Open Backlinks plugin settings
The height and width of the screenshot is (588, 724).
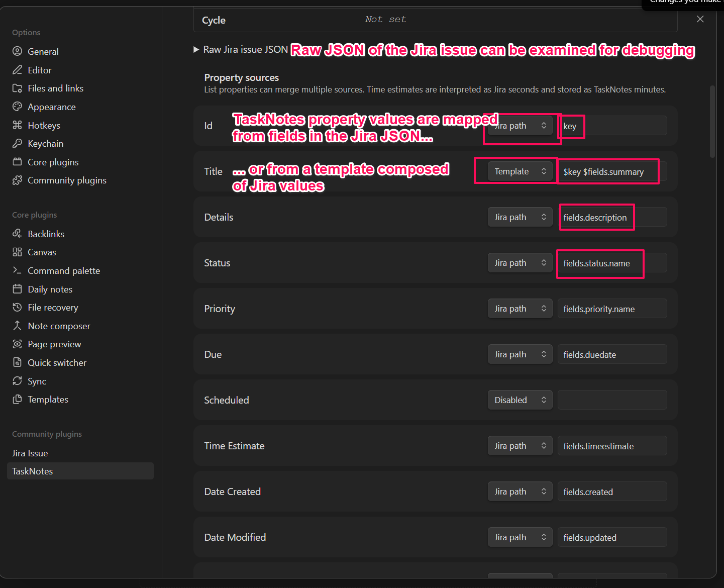click(x=80, y=234)
